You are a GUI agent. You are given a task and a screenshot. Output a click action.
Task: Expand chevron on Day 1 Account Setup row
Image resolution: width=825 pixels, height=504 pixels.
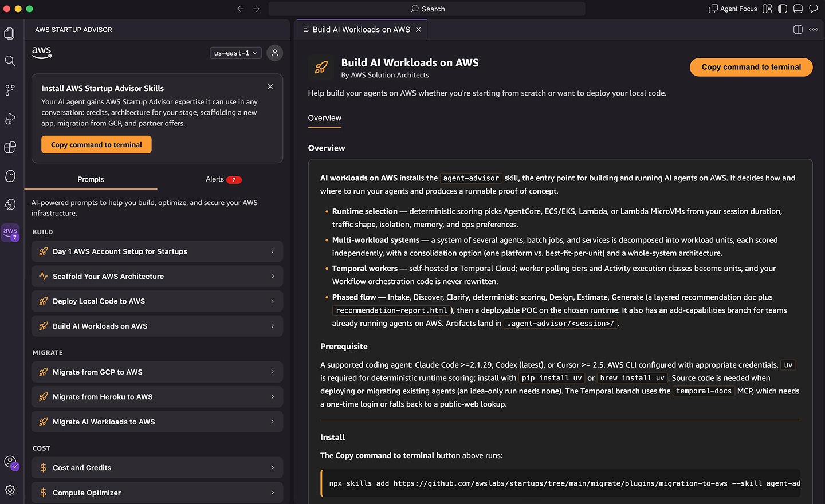(x=272, y=251)
